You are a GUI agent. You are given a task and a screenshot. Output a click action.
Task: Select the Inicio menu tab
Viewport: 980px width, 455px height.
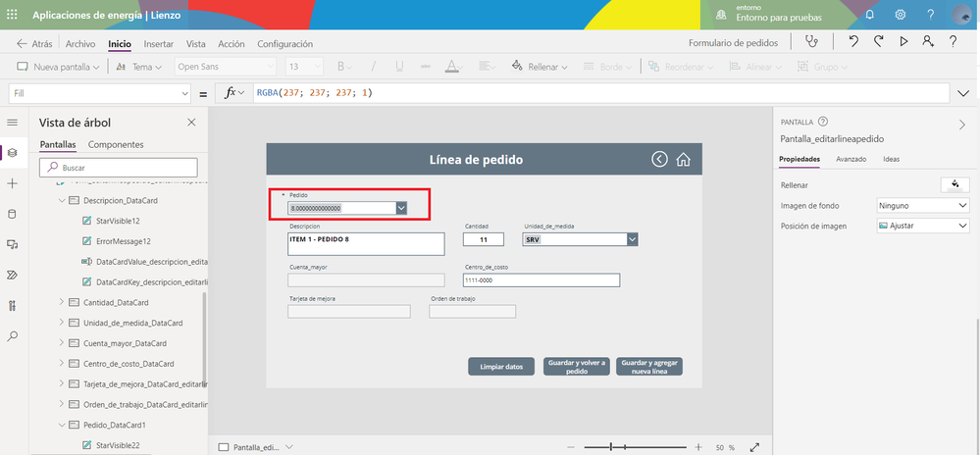[120, 44]
